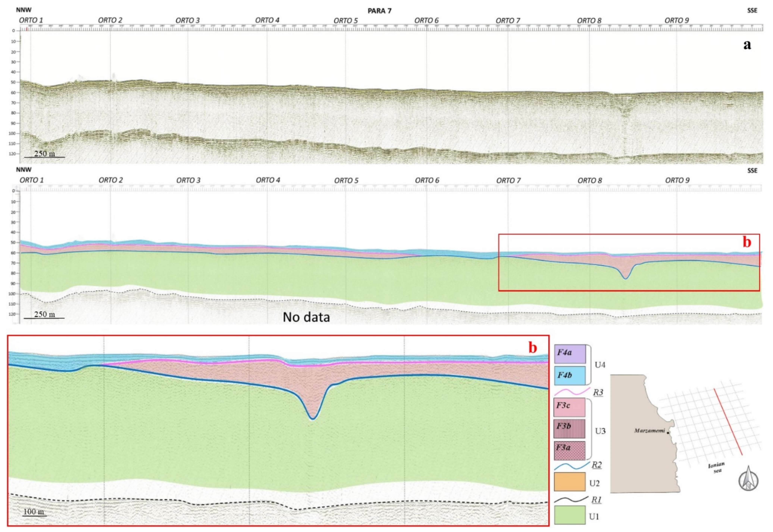
Task: Click ORTO 8 label in interpreted profile
Action: click(x=590, y=181)
